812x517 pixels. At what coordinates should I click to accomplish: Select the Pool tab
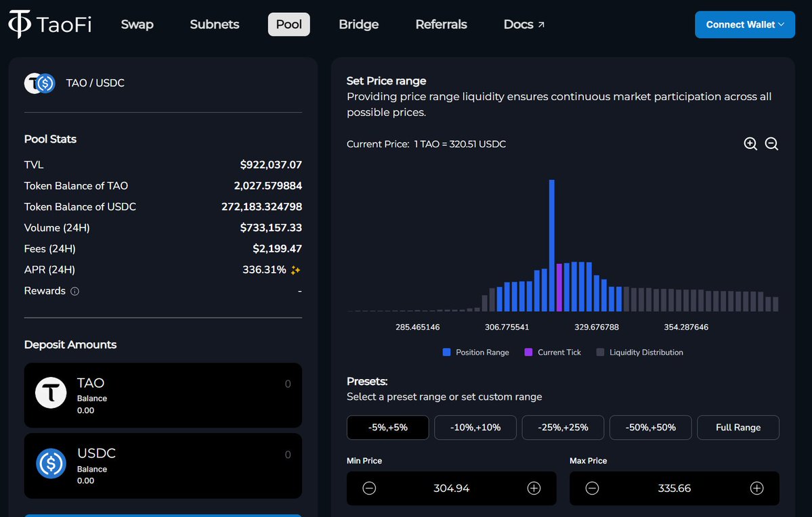click(x=289, y=24)
